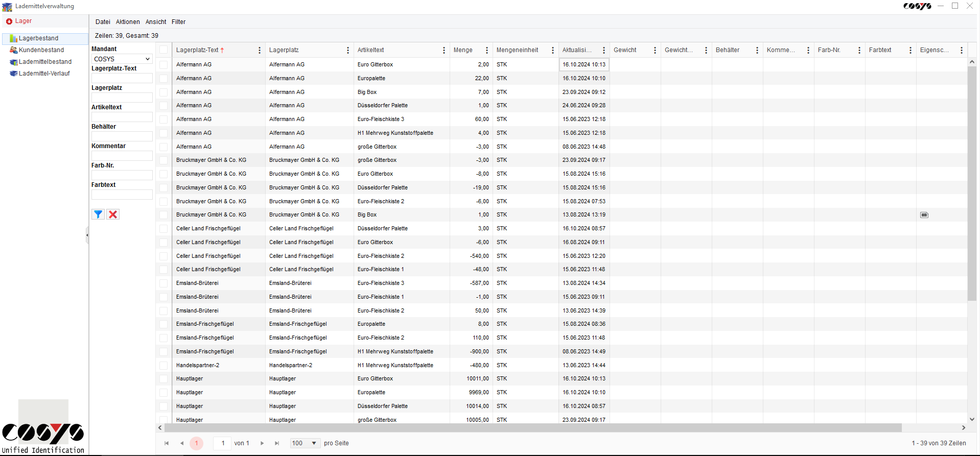Select the cell with quantity -587,00
Image resolution: width=980 pixels, height=456 pixels.
471,283
